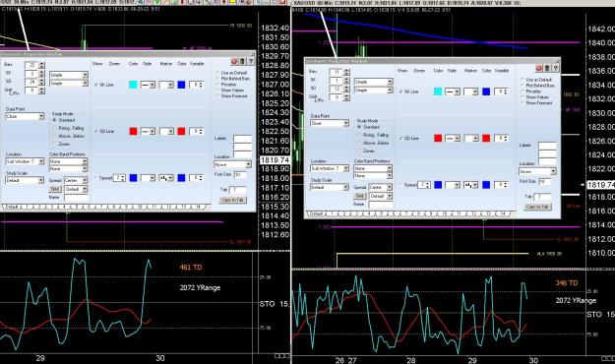
Task: Open %D Line marker dropdown in 30-Min window
Action: click(x=166, y=132)
